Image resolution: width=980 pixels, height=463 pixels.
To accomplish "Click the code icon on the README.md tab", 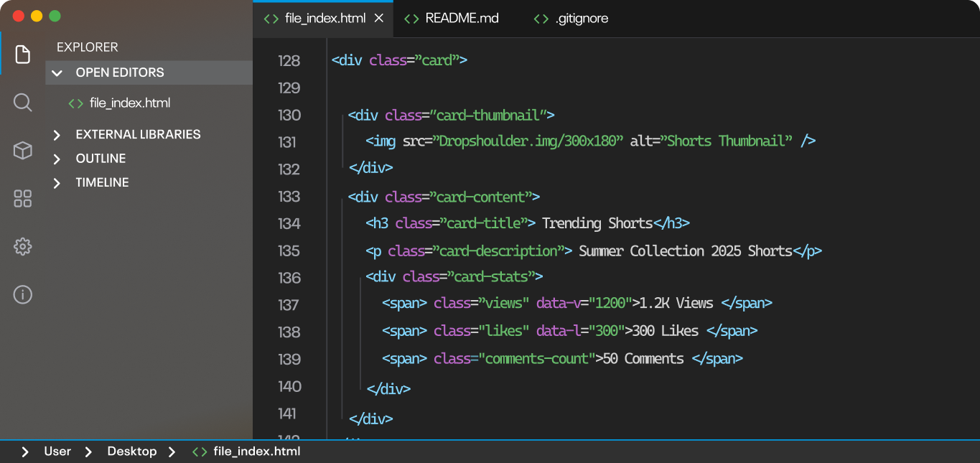I will point(411,19).
